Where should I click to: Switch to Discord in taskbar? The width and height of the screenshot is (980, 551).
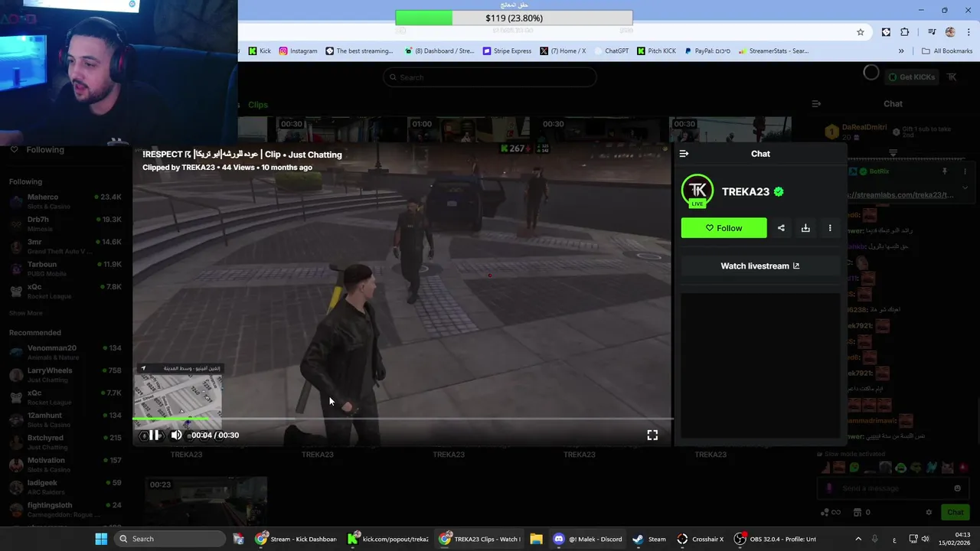588,539
